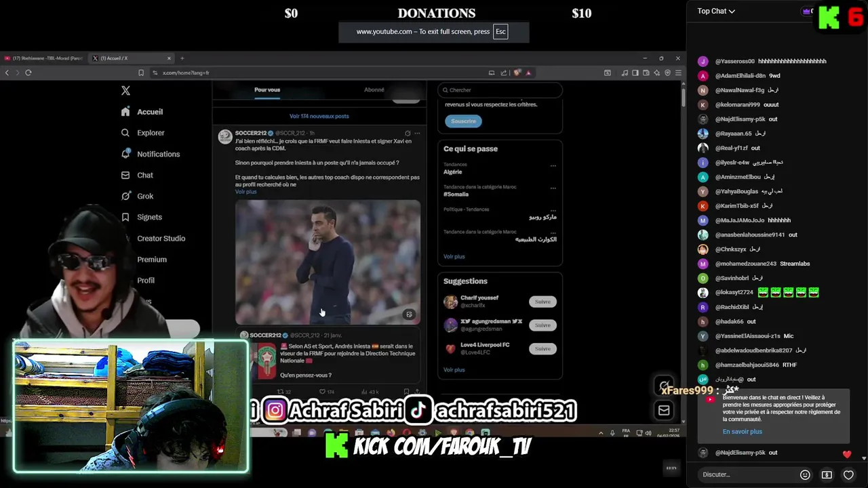Open Chat envelope item in sidebar

pyautogui.click(x=137, y=175)
